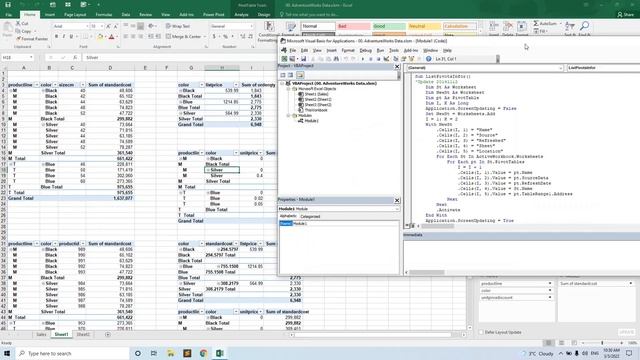
Task: Open the VBA Tools menu
Action: 393,50
